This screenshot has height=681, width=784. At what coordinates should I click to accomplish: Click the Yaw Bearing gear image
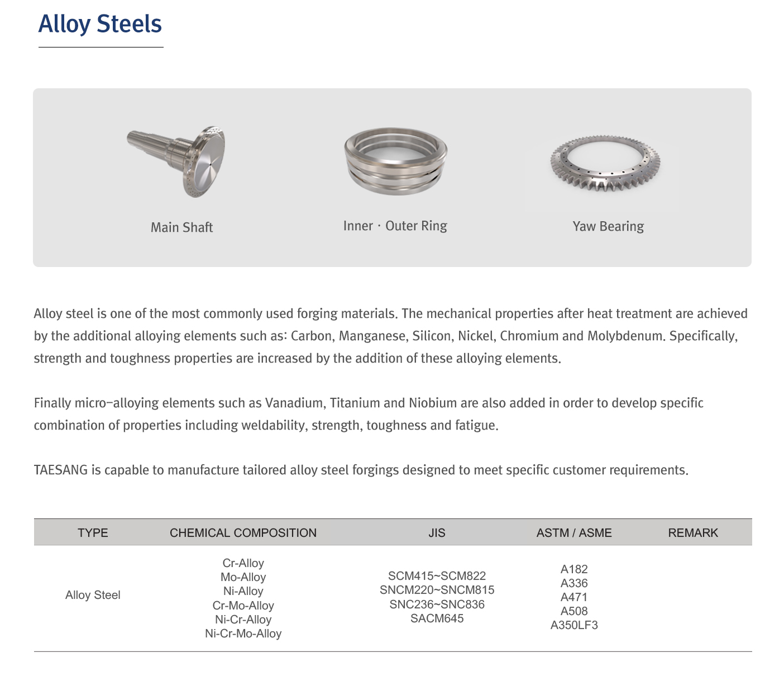(605, 163)
